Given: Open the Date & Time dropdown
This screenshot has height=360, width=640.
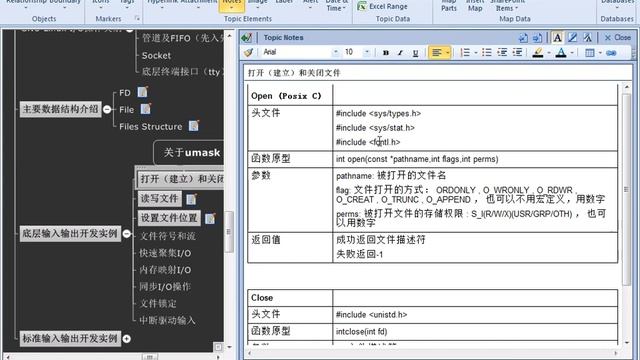Looking at the screenshot, I should tap(336, 6).
